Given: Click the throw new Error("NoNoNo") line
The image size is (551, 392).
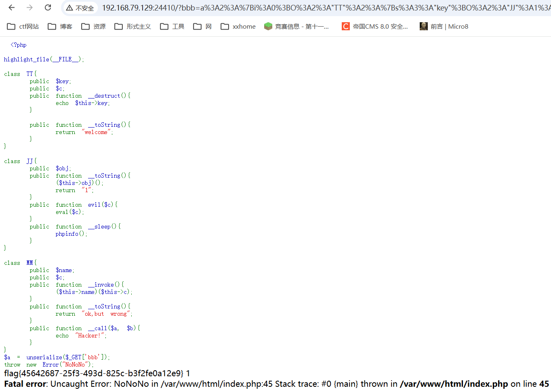Looking at the screenshot, I should tap(49, 365).
